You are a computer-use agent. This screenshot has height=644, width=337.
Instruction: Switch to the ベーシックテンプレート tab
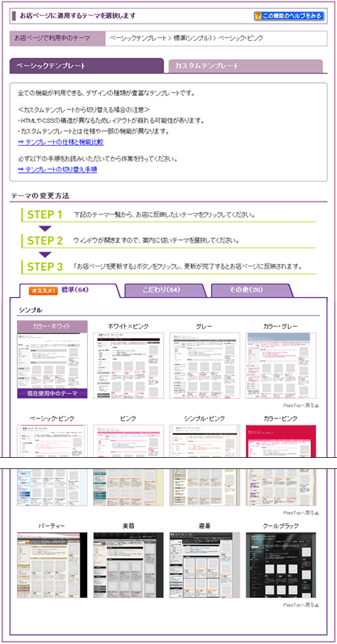tap(86, 66)
